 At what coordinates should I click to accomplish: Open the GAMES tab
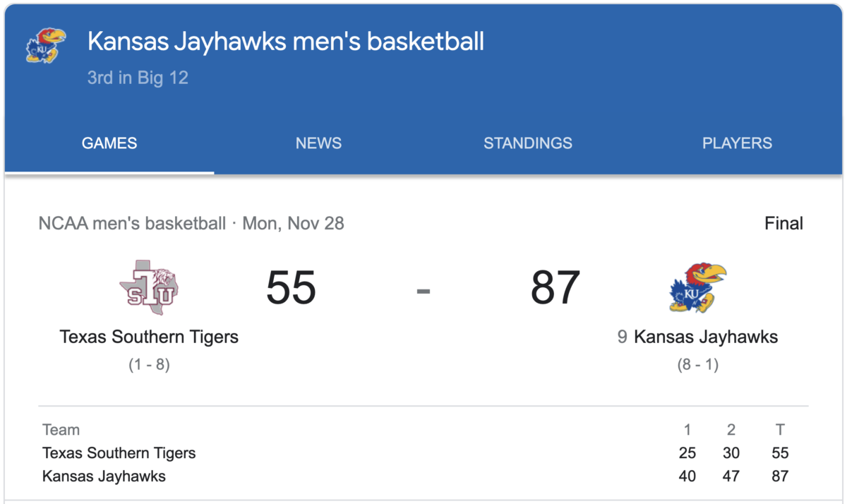coord(109,143)
